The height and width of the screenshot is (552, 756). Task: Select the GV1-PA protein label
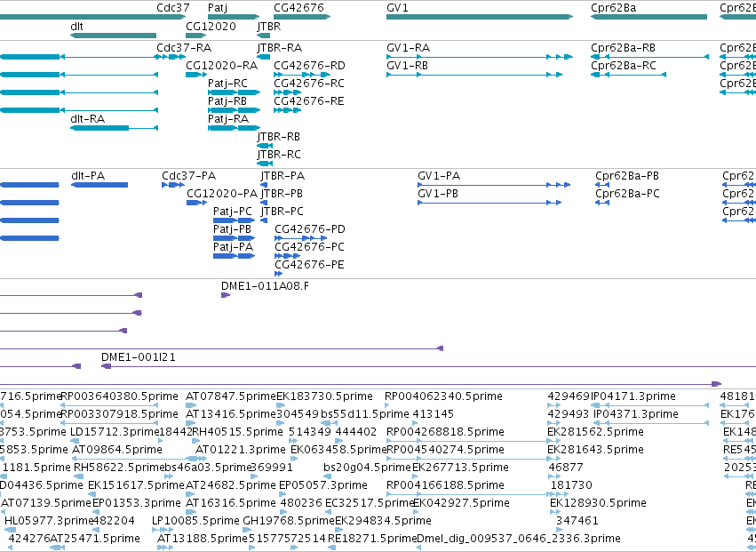(x=439, y=176)
